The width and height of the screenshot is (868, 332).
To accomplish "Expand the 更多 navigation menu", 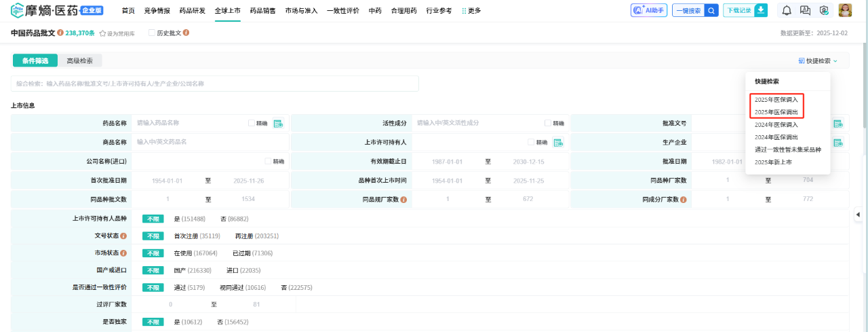I will (471, 11).
